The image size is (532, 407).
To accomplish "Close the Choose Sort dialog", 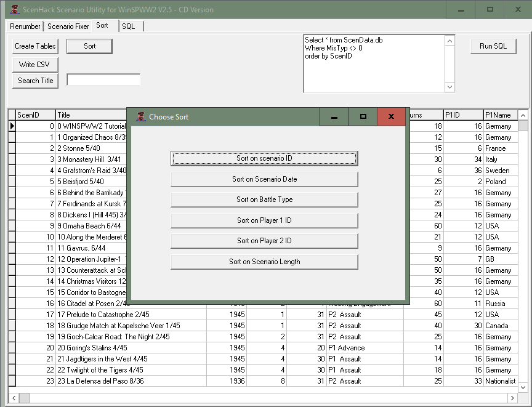I will 391,117.
